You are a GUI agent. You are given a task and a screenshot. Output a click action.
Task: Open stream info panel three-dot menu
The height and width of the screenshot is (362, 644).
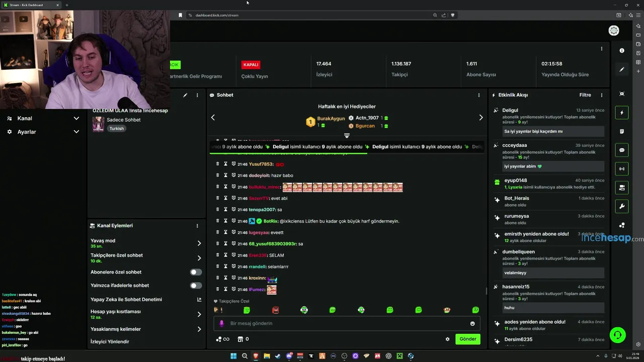[197, 95]
